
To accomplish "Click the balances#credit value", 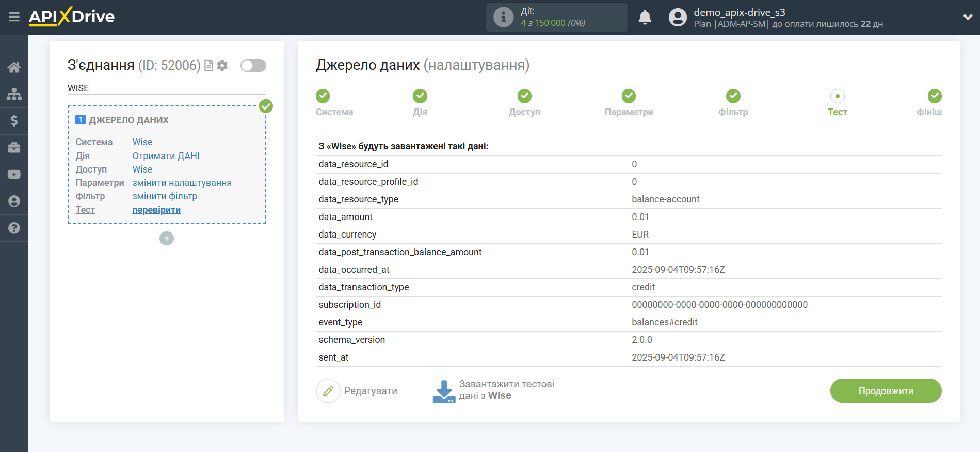I will coord(664,322).
